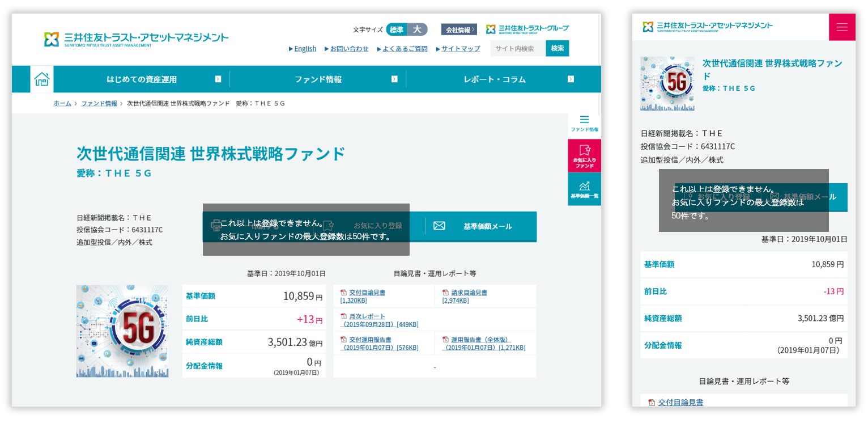This screenshot has height=423, width=868.
Task: Click the desktop 5G fund thumbnail image
Action: tap(122, 331)
